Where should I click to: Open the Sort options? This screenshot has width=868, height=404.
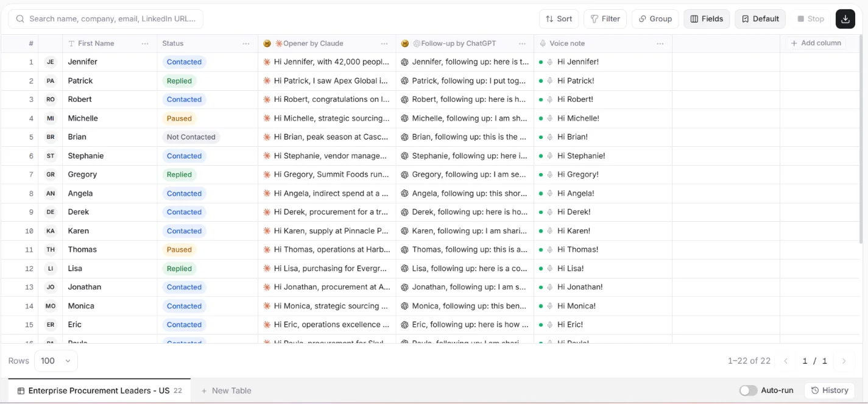click(x=559, y=19)
